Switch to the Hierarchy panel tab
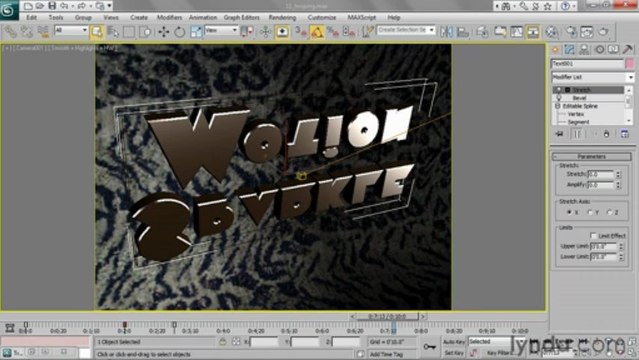Image resolution: width=639 pixels, height=360 pixels. tap(584, 50)
